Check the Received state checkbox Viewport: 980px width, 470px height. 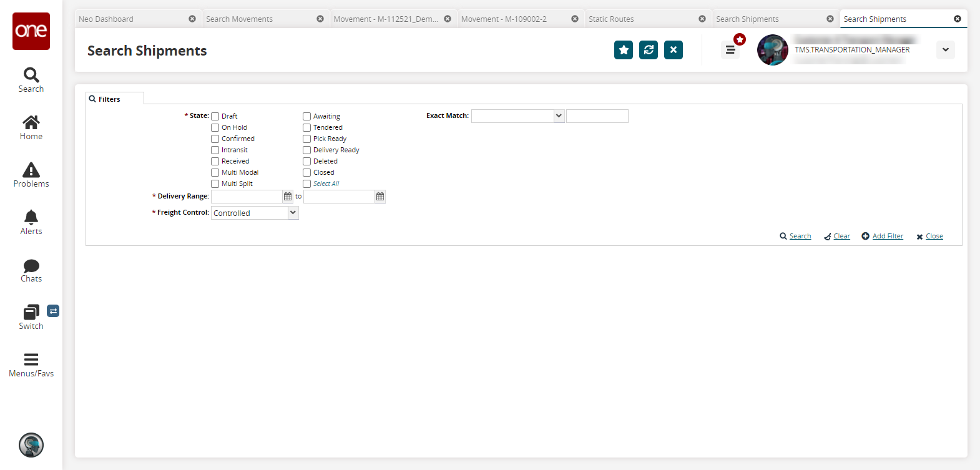pos(215,161)
